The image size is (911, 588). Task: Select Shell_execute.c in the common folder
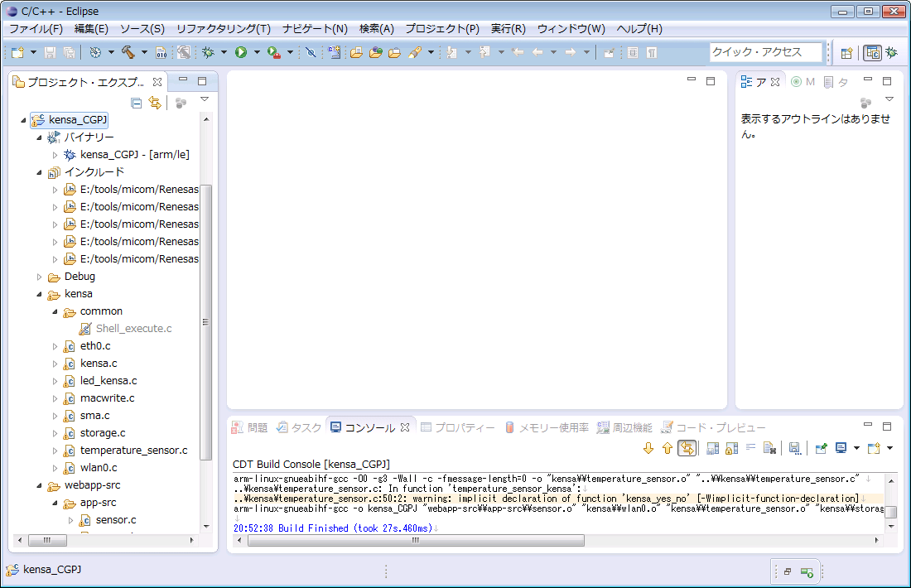[133, 329]
